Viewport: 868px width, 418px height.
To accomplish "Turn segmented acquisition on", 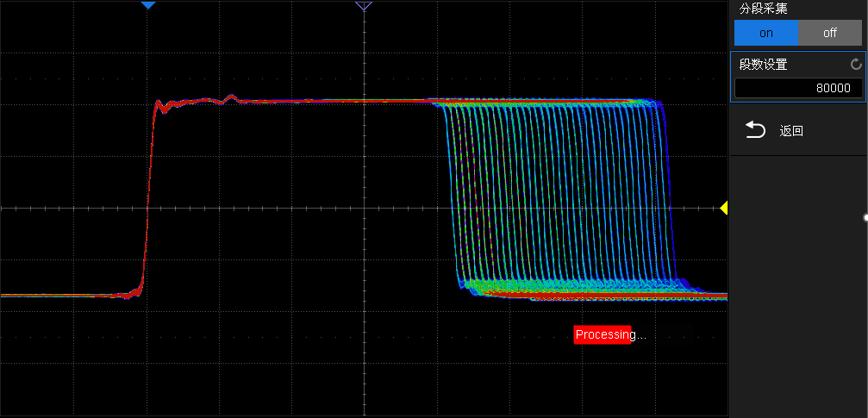I will 765,33.
